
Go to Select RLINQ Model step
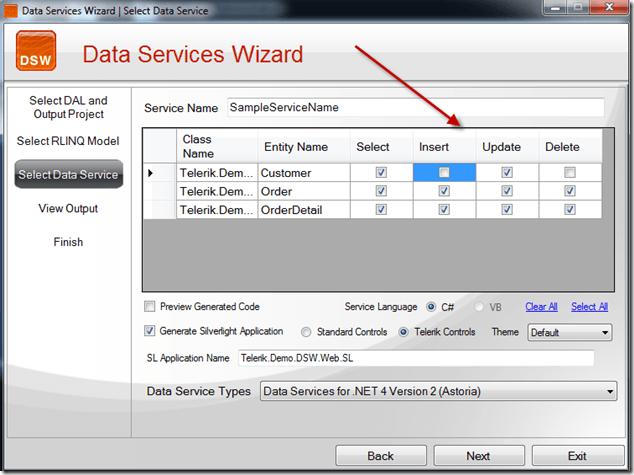(x=68, y=141)
